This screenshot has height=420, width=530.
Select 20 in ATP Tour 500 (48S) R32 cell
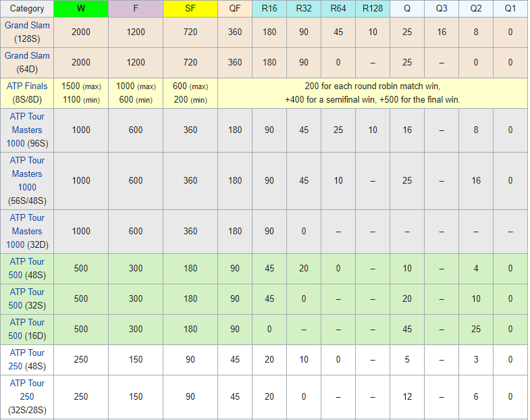point(304,269)
